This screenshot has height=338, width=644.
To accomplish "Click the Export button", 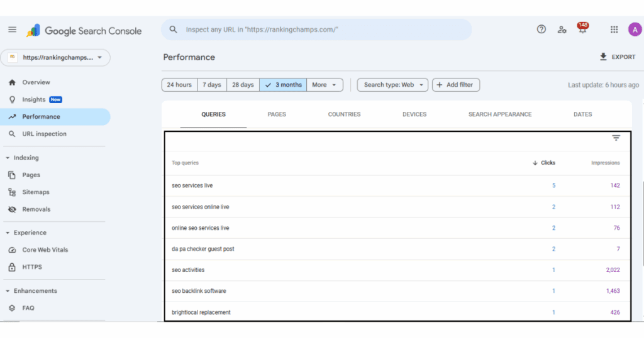I will click(x=617, y=57).
